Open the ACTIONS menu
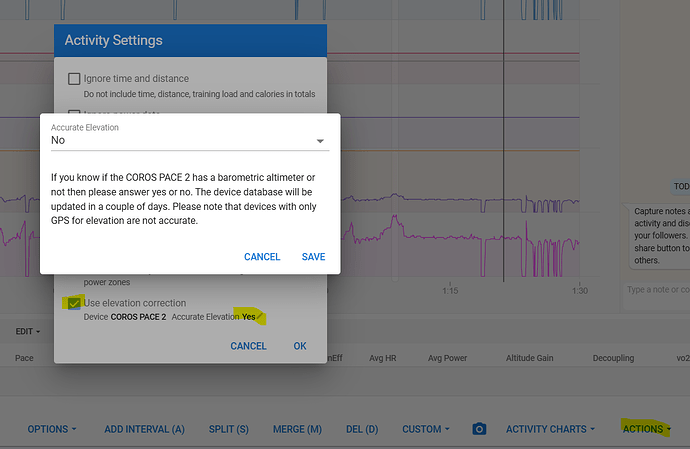The height and width of the screenshot is (449, 690). pyautogui.click(x=646, y=429)
